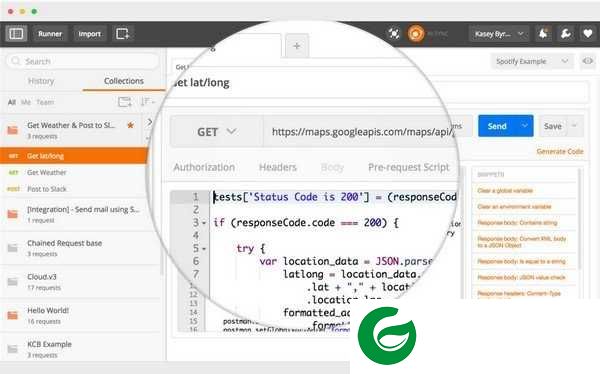The height and width of the screenshot is (374, 600).
Task: Open the Send button dropdown arrow
Action: [x=525, y=126]
